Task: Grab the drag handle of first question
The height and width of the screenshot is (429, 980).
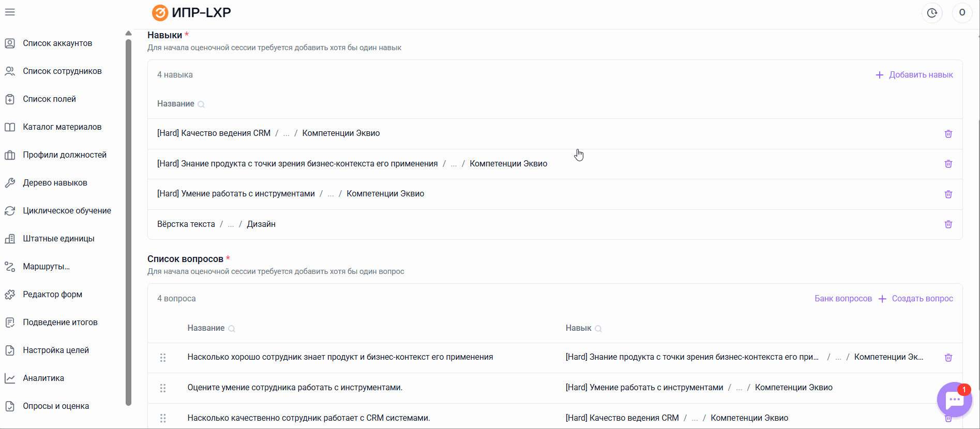Action: click(x=163, y=358)
